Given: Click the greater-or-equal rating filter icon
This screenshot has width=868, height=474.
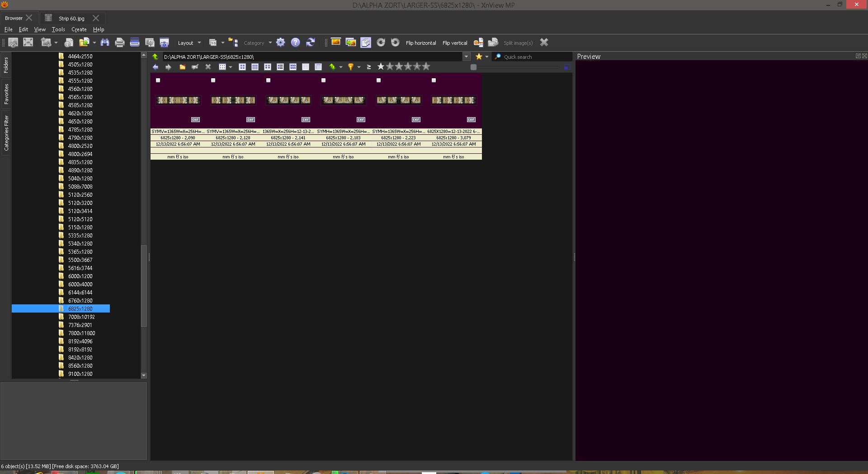Looking at the screenshot, I should 369,67.
